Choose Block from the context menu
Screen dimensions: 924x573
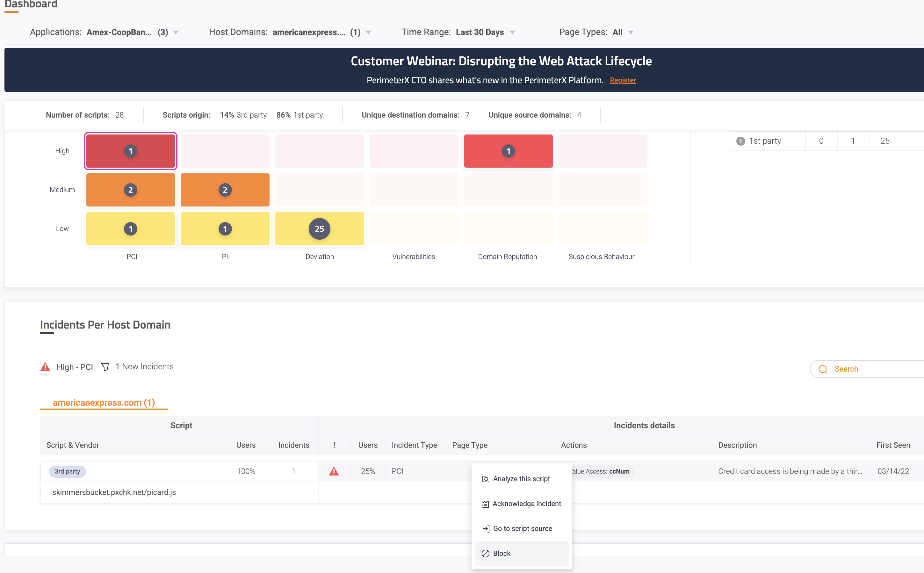pyautogui.click(x=502, y=554)
